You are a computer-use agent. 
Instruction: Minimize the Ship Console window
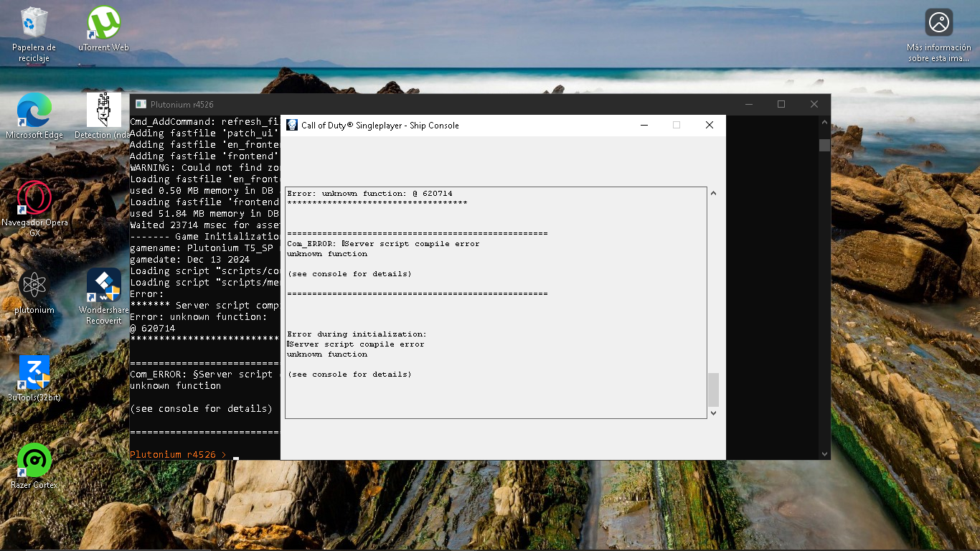pyautogui.click(x=644, y=125)
